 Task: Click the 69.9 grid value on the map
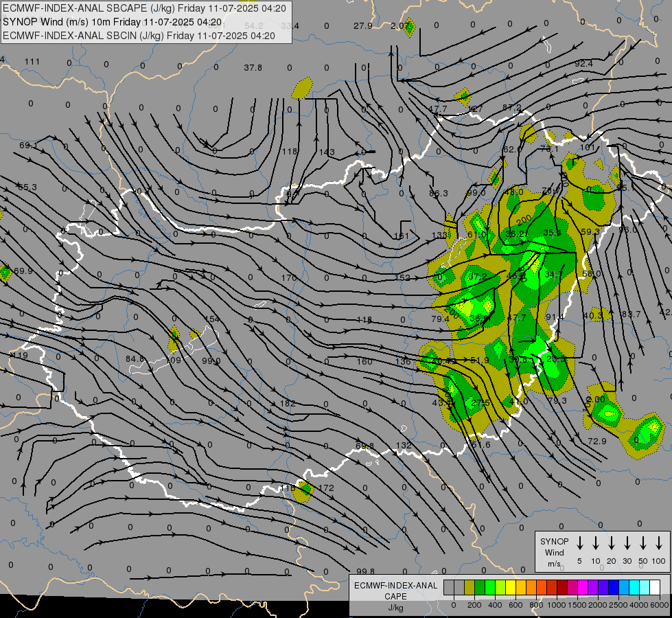click(x=23, y=271)
